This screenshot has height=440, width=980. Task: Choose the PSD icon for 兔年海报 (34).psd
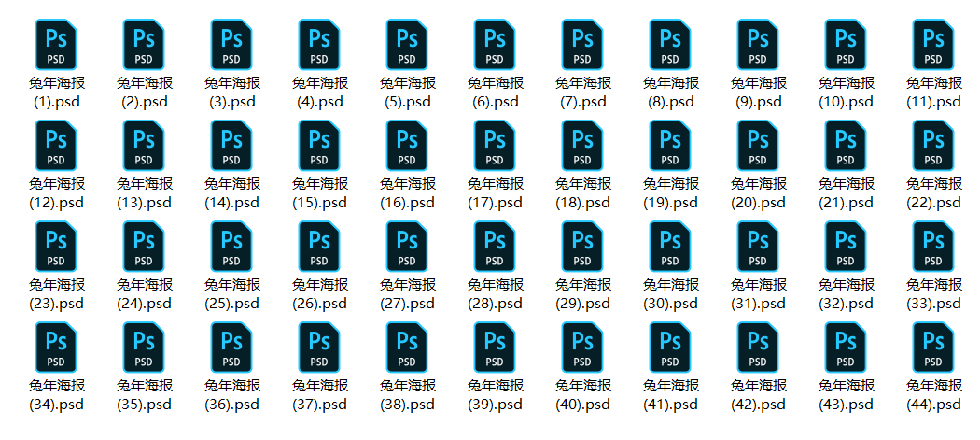point(56,347)
